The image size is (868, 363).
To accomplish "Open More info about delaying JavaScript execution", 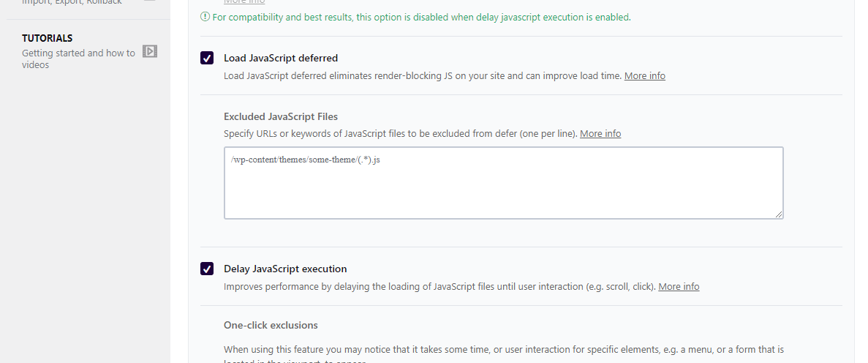I will click(x=679, y=287).
